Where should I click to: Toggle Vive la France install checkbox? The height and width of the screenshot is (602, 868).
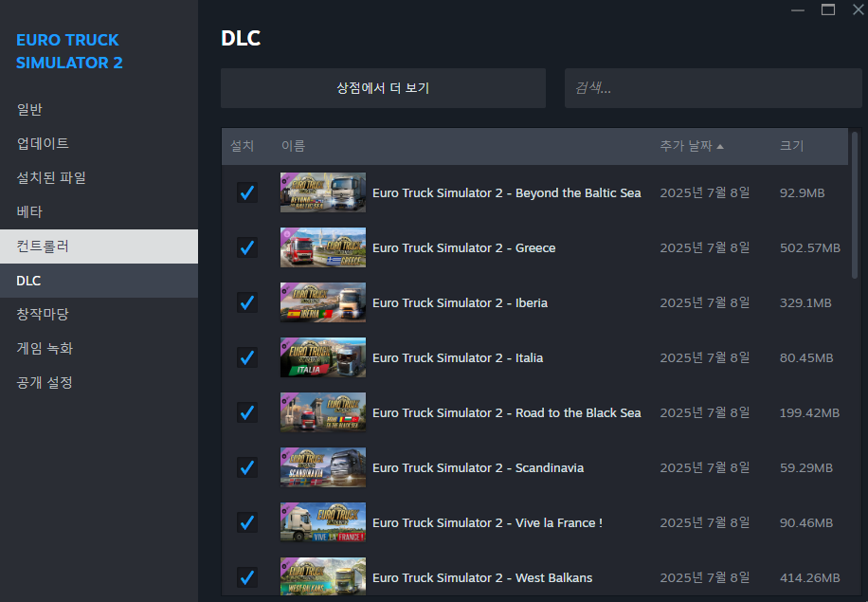247,522
